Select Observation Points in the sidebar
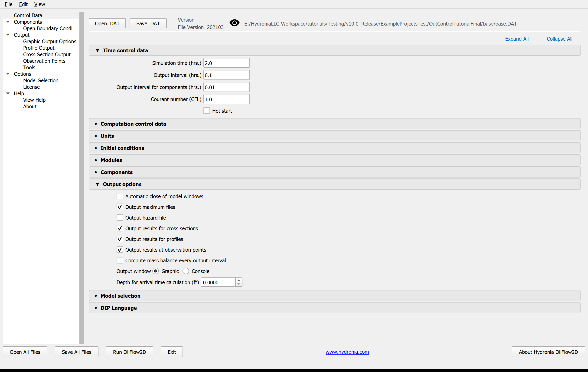This screenshot has width=588, height=372. pos(44,61)
